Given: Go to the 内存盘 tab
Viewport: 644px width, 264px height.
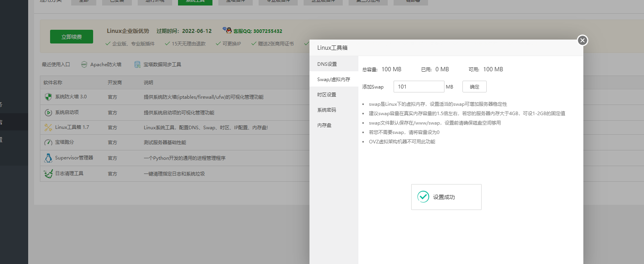Looking at the screenshot, I should coord(334,125).
